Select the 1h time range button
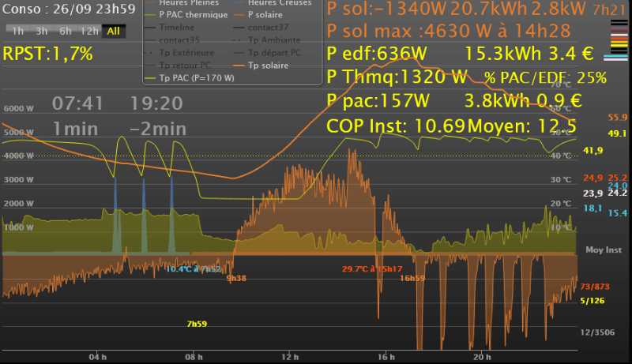Image resolution: width=632 pixels, height=364 pixels. pos(18,31)
